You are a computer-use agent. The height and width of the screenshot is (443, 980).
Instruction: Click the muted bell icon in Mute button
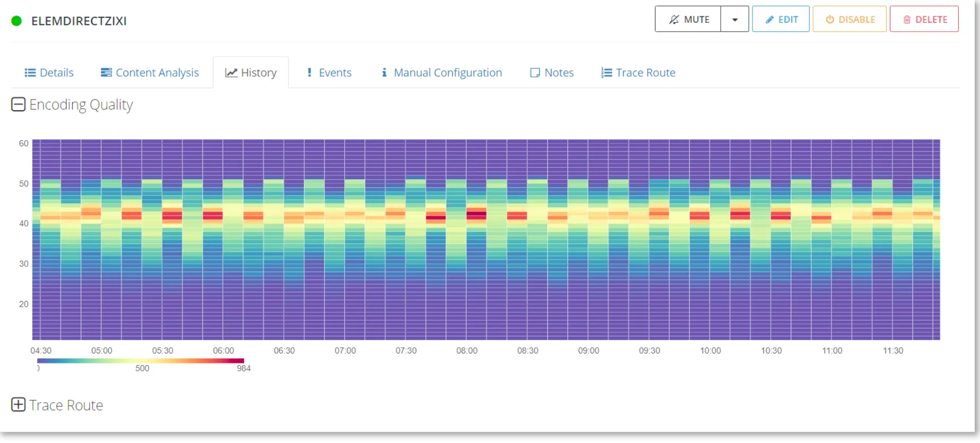coord(674,20)
